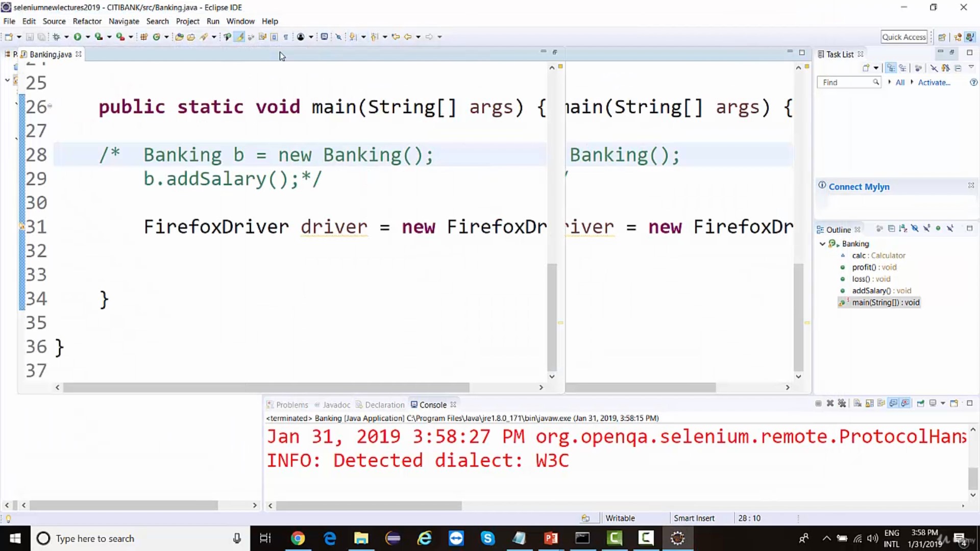Click the Next Annotation icon

pyautogui.click(x=353, y=37)
